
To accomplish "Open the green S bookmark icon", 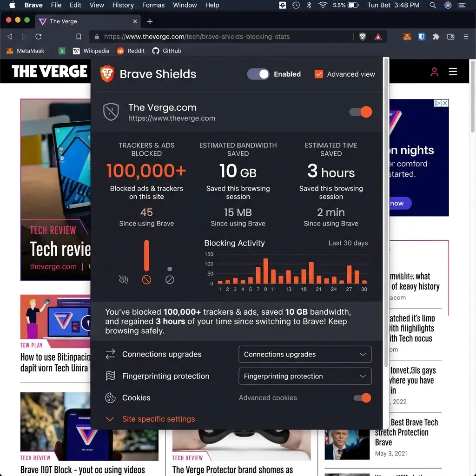I will tap(62, 51).
